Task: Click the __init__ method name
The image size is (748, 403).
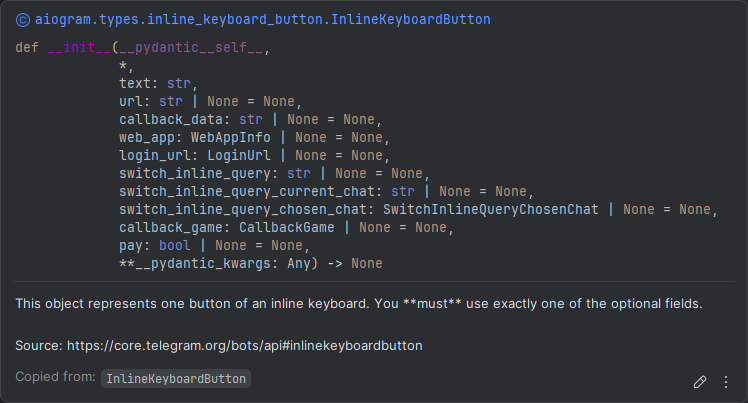Action: tap(79, 47)
